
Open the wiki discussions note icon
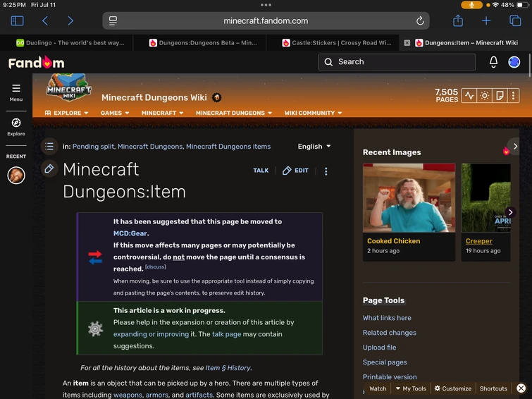(500, 95)
